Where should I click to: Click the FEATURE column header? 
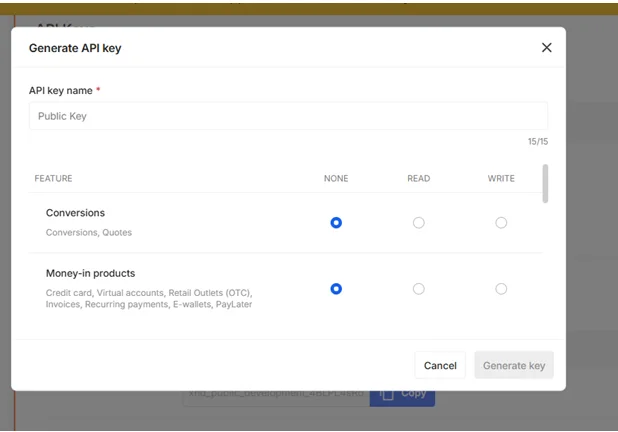[x=53, y=179]
